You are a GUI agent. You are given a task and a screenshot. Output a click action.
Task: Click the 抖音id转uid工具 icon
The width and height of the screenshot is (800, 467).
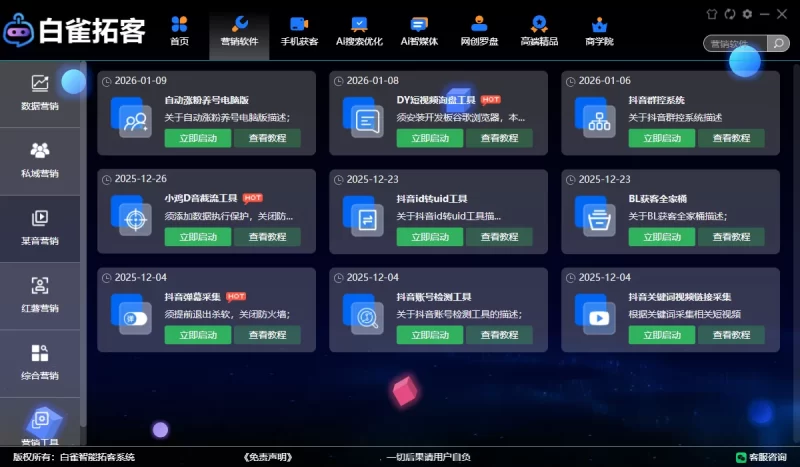tap(363, 216)
